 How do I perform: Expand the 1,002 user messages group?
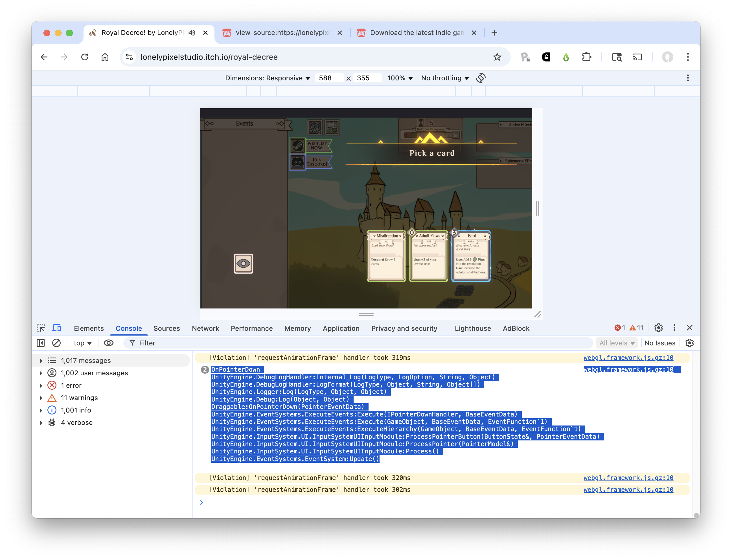pos(41,373)
